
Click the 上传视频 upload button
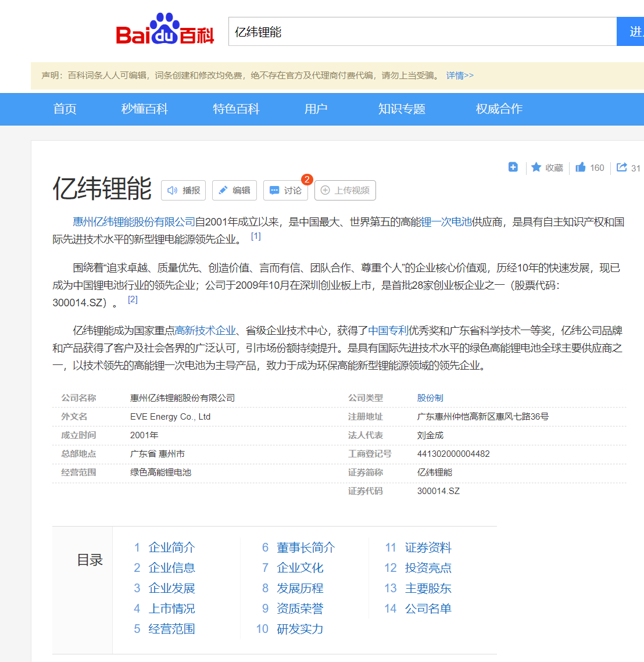[x=345, y=191]
